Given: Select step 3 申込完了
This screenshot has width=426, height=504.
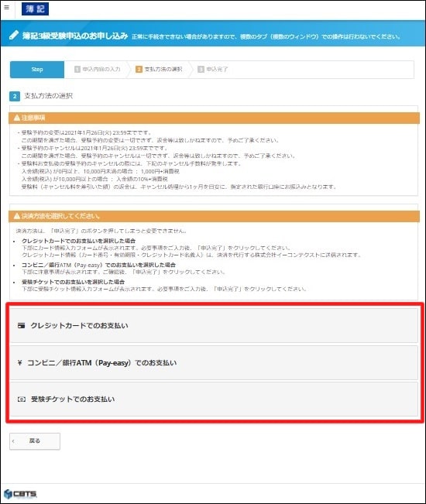Looking at the screenshot, I should (x=212, y=70).
